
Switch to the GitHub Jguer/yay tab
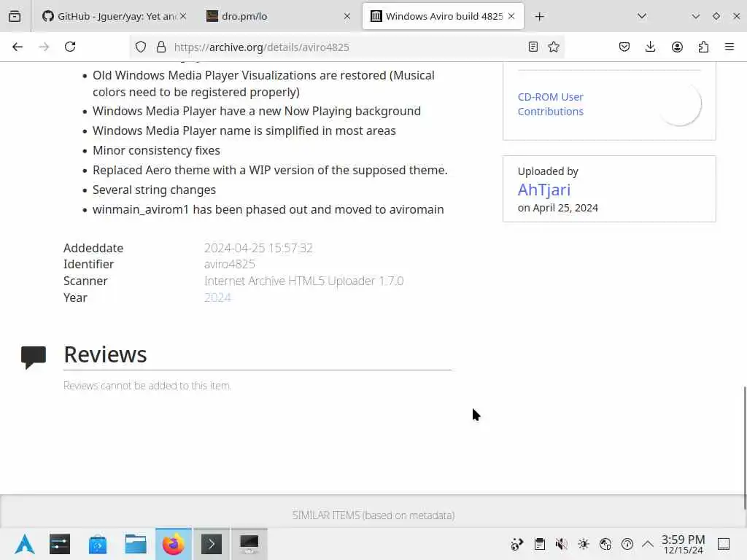point(113,16)
